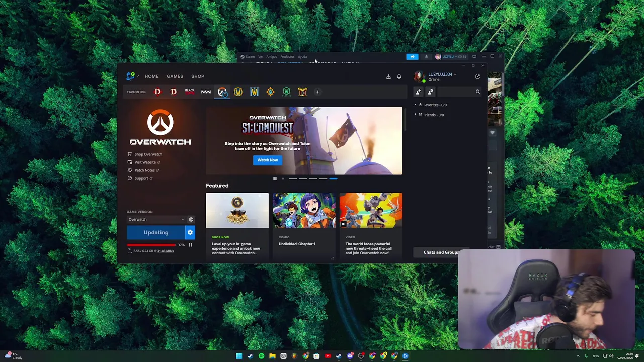Select the Warcraft III icon

(254, 92)
